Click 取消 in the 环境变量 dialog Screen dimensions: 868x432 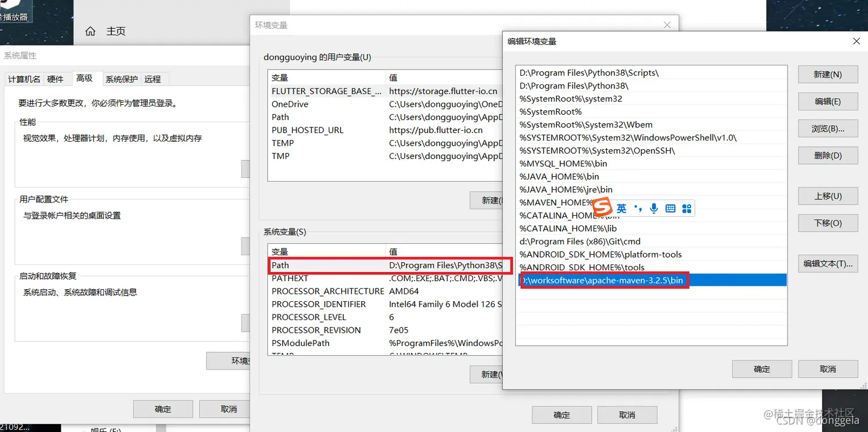coord(627,415)
